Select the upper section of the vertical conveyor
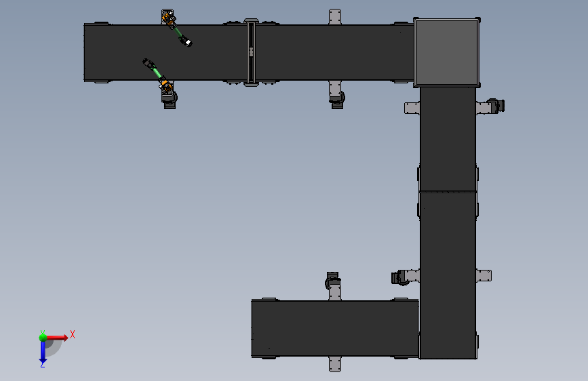The height and width of the screenshot is (381, 588). point(448,140)
